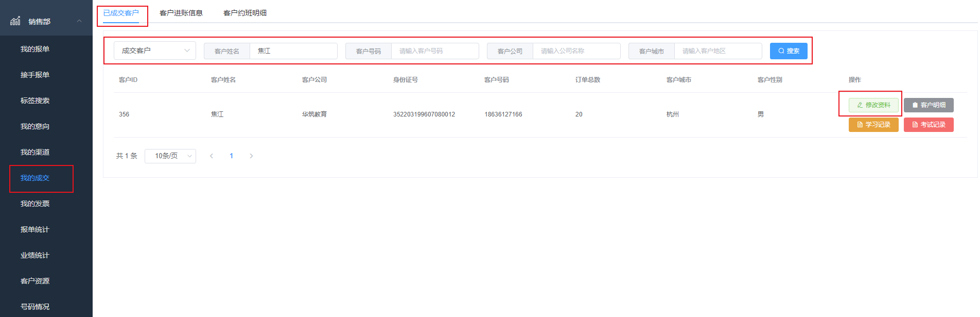Go to the next page arrow

coord(251,156)
